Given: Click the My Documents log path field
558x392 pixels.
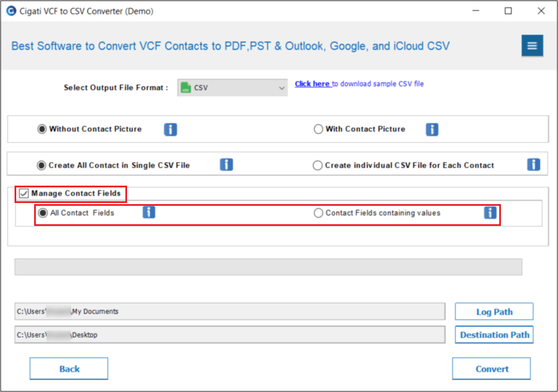Looking at the screenshot, I should (x=230, y=311).
